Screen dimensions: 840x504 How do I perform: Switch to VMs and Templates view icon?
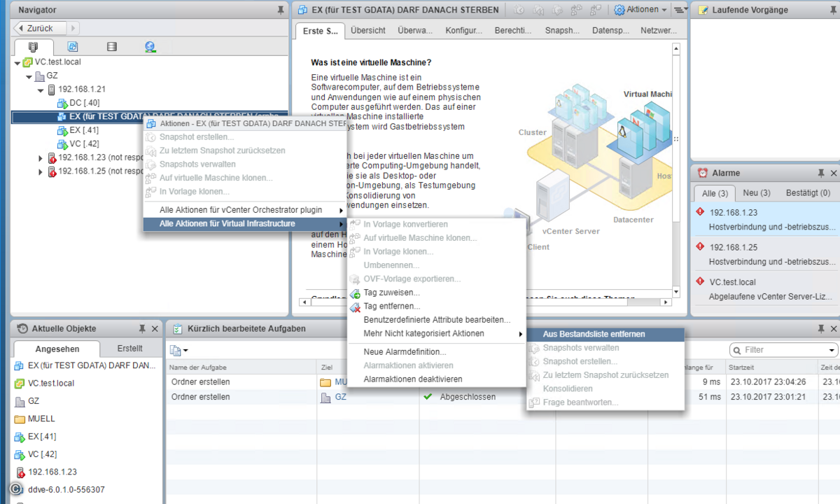click(73, 47)
